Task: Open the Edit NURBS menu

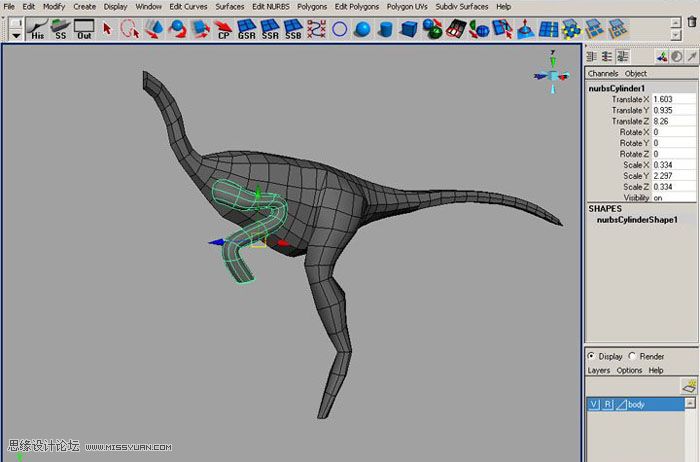Action: point(271,6)
